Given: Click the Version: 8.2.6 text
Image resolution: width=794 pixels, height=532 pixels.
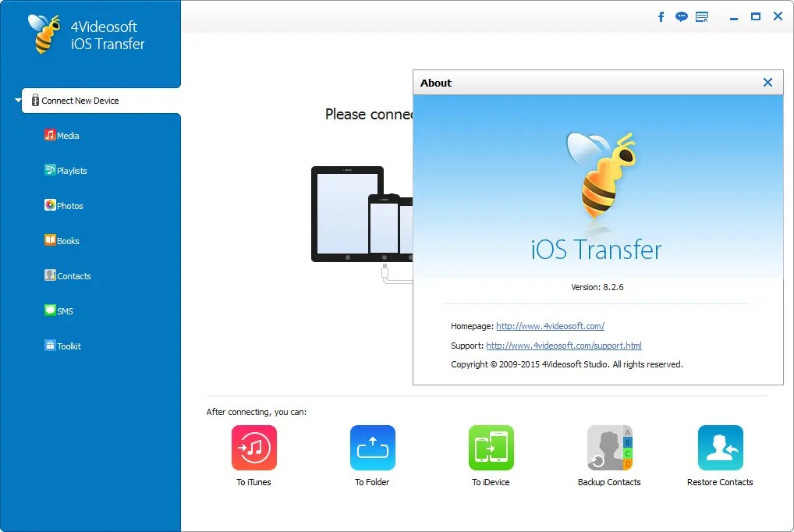Looking at the screenshot, I should 597,287.
